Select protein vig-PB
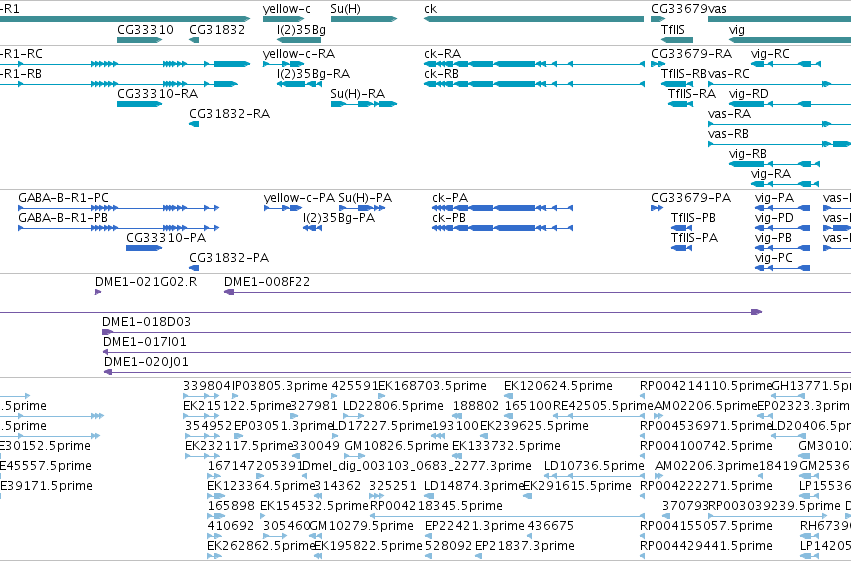The width and height of the screenshot is (851, 561). click(773, 238)
